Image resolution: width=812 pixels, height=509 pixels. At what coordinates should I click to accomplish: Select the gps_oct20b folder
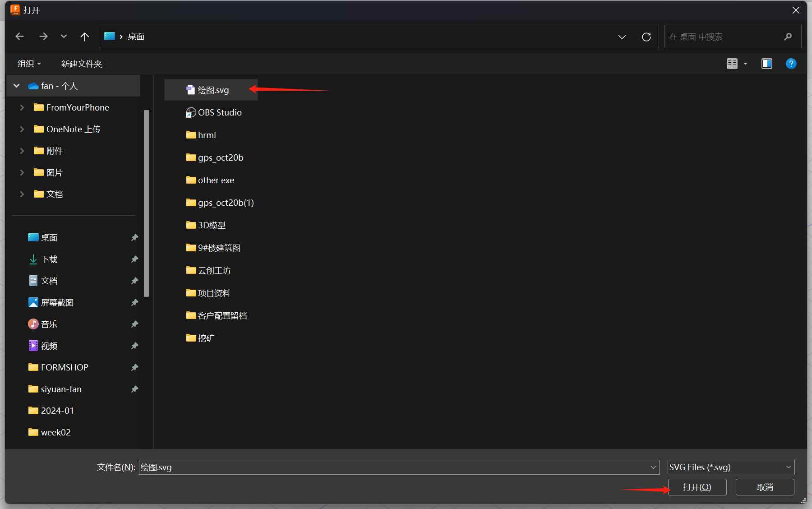tap(215, 157)
